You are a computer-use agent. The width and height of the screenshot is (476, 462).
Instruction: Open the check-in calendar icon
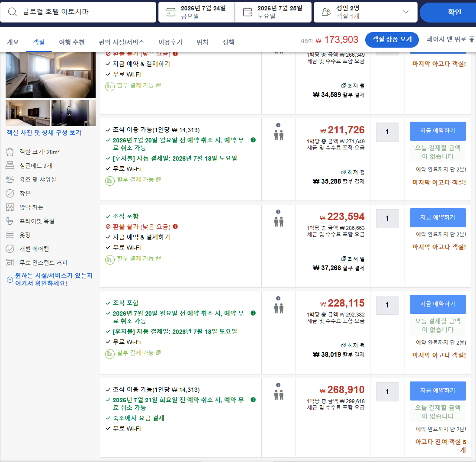click(171, 12)
